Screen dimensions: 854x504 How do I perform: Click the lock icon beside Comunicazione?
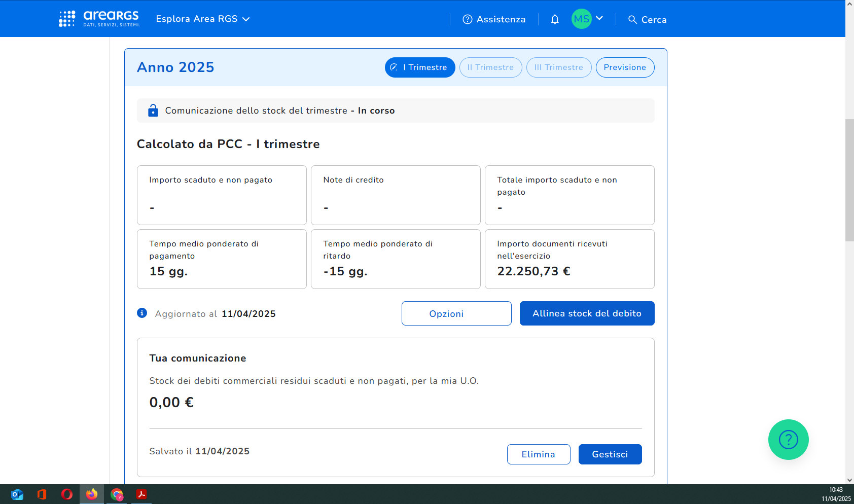tap(153, 111)
